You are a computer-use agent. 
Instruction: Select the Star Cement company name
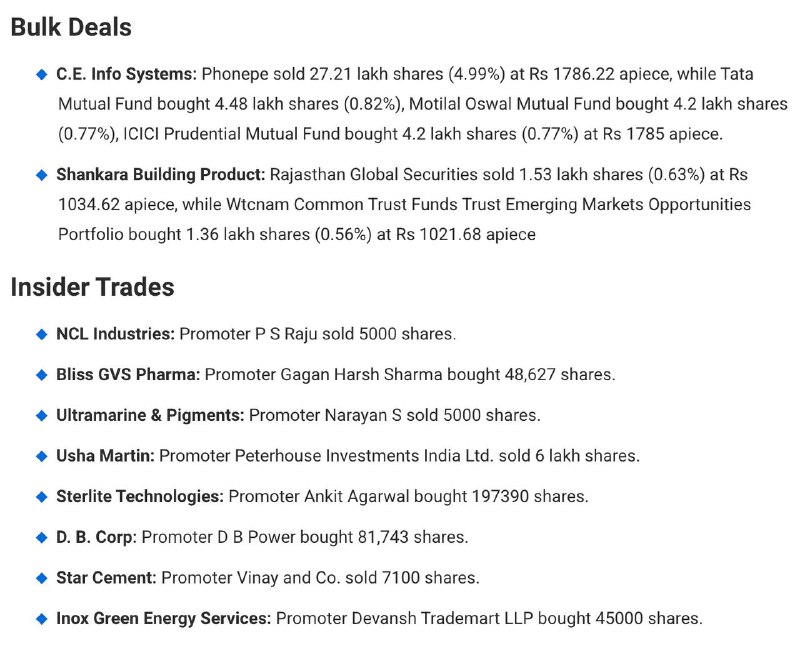click(106, 578)
